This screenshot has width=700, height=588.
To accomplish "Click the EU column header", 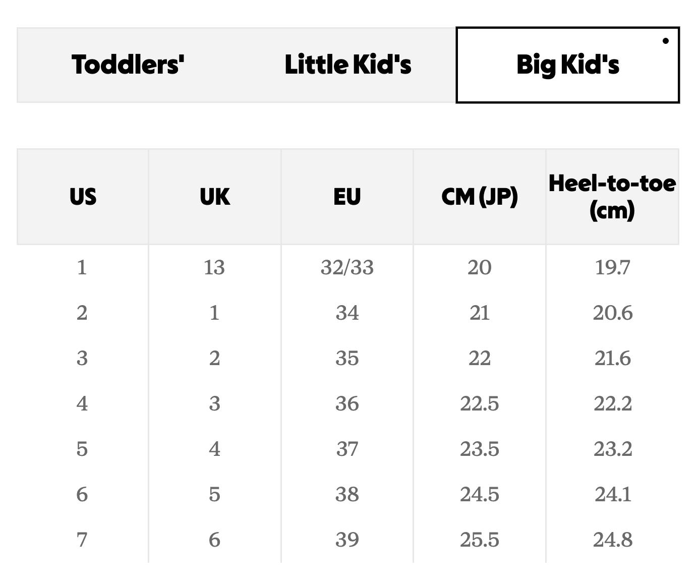I will [347, 197].
